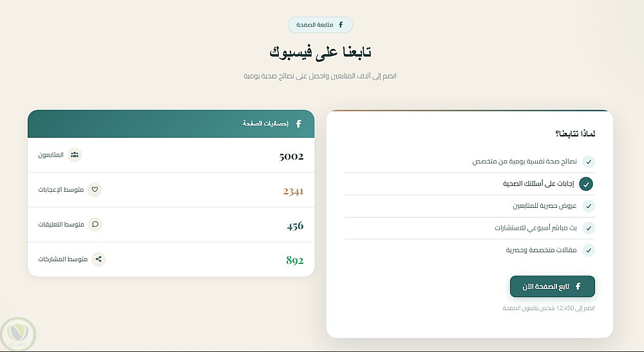Click the comments average value 456
The height and width of the screenshot is (352, 644).
296,226
